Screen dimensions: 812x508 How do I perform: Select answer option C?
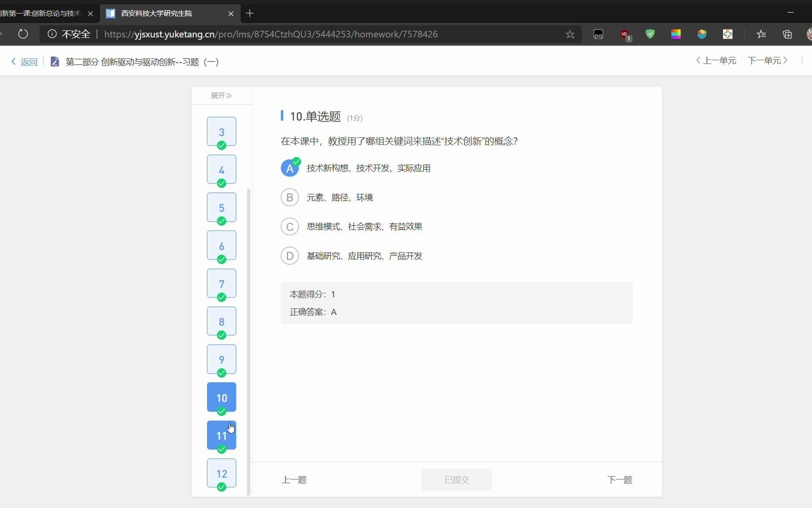(x=290, y=227)
